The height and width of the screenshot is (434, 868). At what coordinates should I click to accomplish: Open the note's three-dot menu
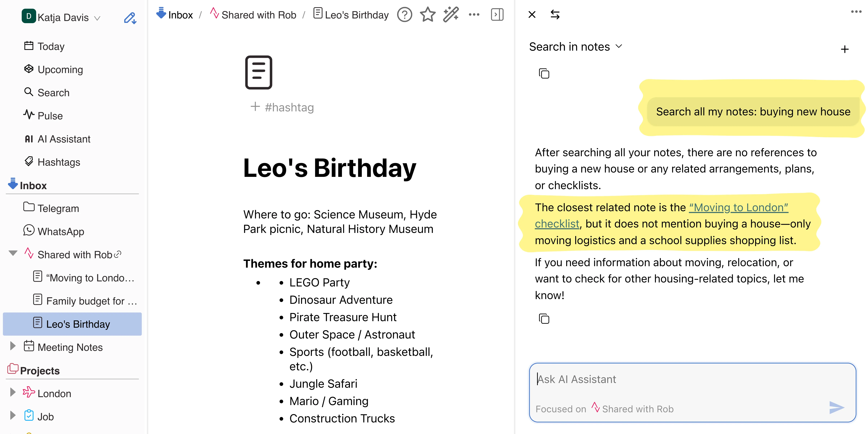point(474,14)
